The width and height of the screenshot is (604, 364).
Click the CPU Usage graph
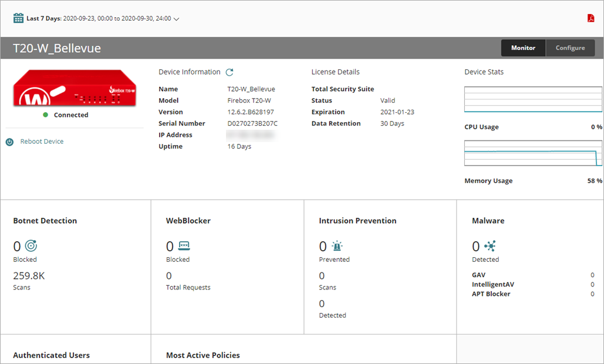tap(532, 100)
